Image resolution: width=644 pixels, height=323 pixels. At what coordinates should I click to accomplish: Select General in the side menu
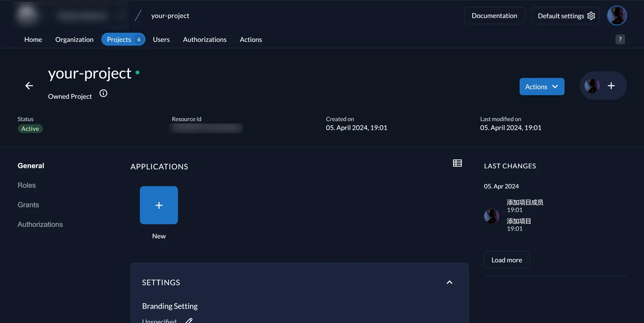(31, 166)
